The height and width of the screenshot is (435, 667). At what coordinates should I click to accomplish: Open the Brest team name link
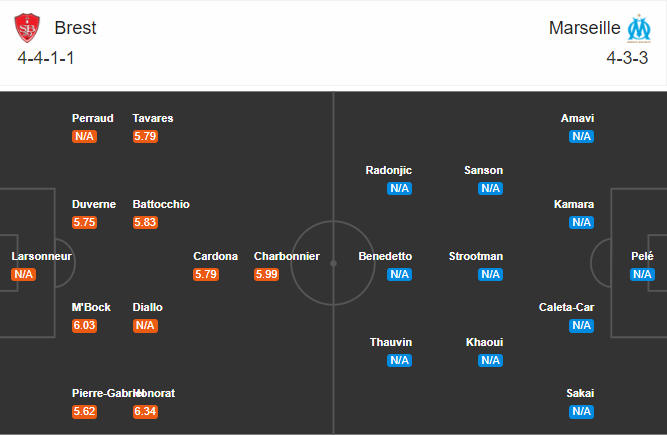pyautogui.click(x=76, y=28)
